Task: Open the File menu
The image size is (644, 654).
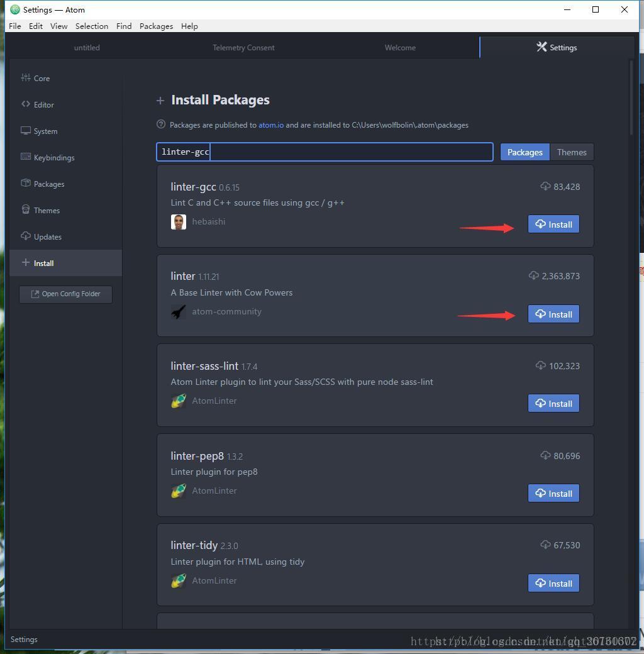Action: pos(14,26)
